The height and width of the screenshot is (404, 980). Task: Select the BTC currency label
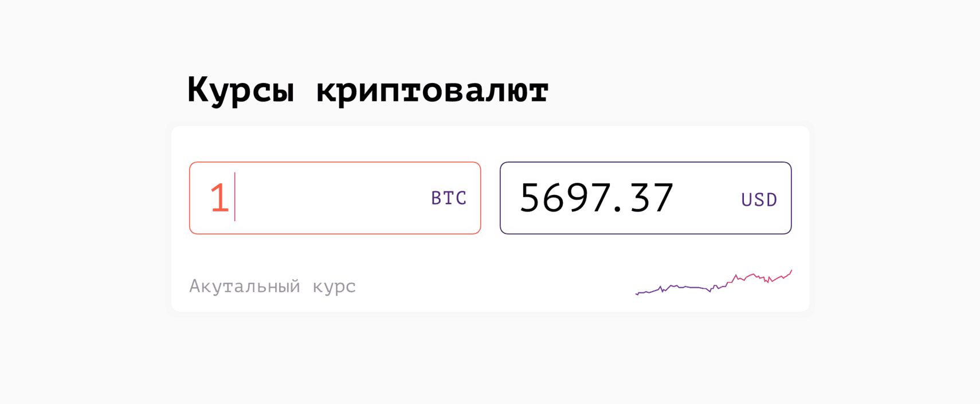(449, 198)
